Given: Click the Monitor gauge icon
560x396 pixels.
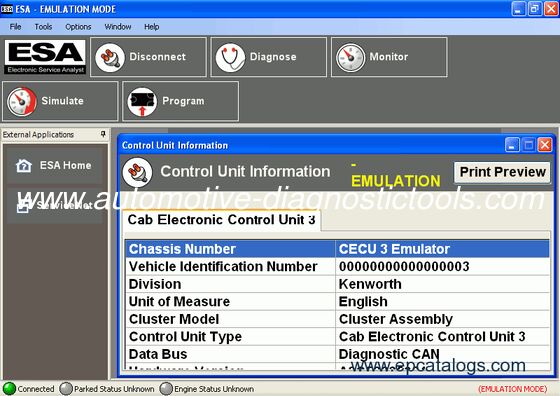Looking at the screenshot, I should click(x=351, y=57).
